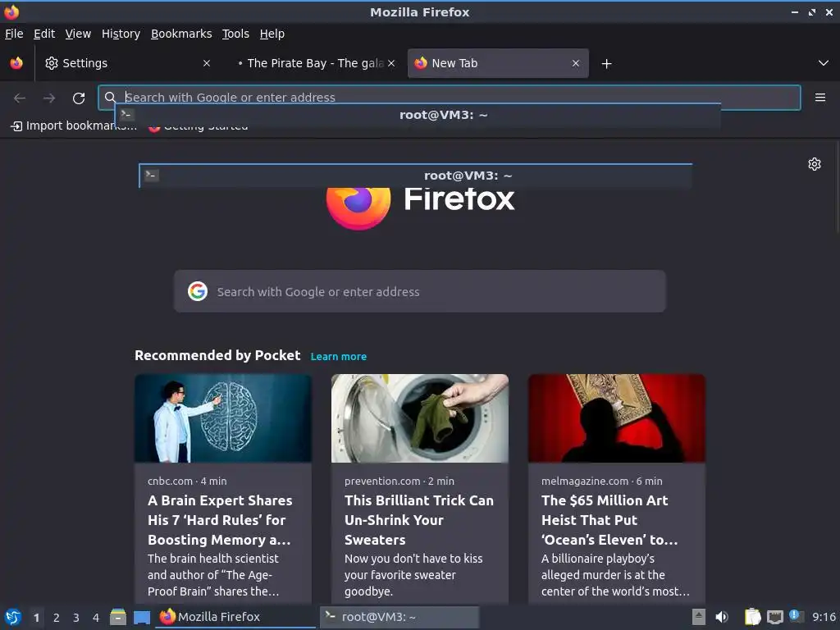Switch to root@VM3 terminal taskbar button
The height and width of the screenshot is (630, 840).
[399, 617]
